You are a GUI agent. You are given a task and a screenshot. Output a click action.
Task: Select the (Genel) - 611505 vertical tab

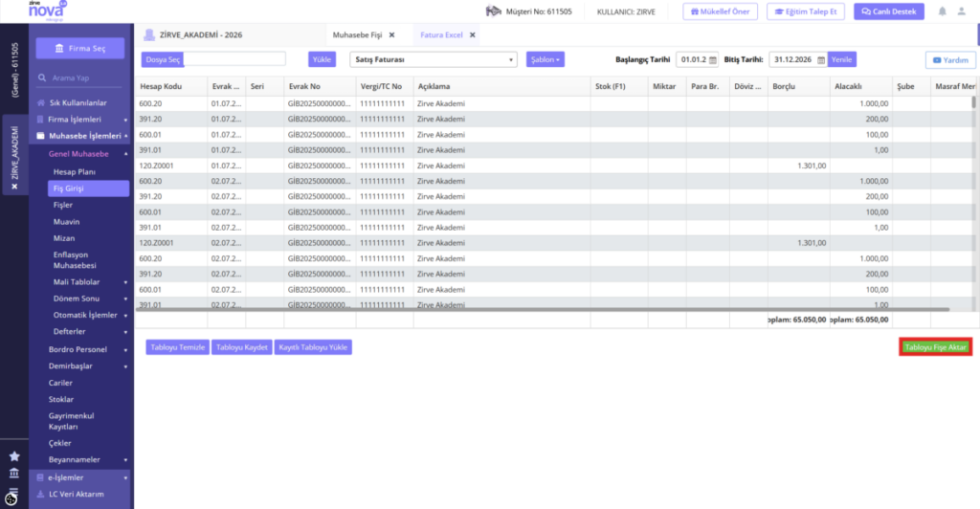pos(14,70)
